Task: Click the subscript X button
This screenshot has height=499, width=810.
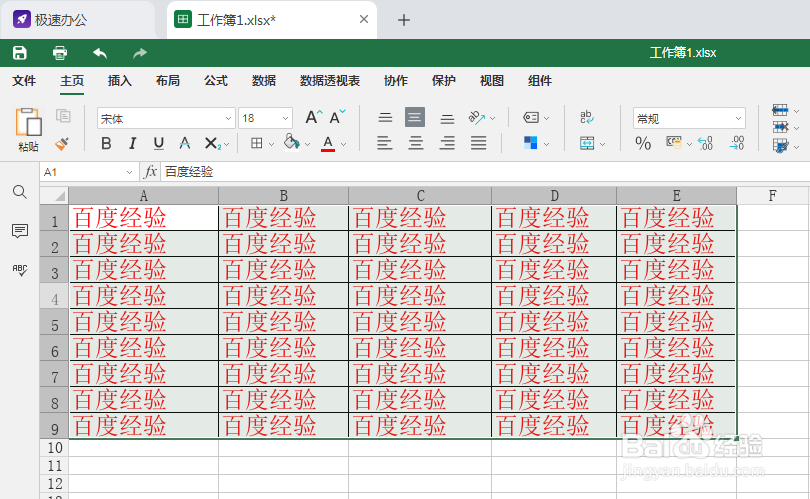Action: (212, 143)
